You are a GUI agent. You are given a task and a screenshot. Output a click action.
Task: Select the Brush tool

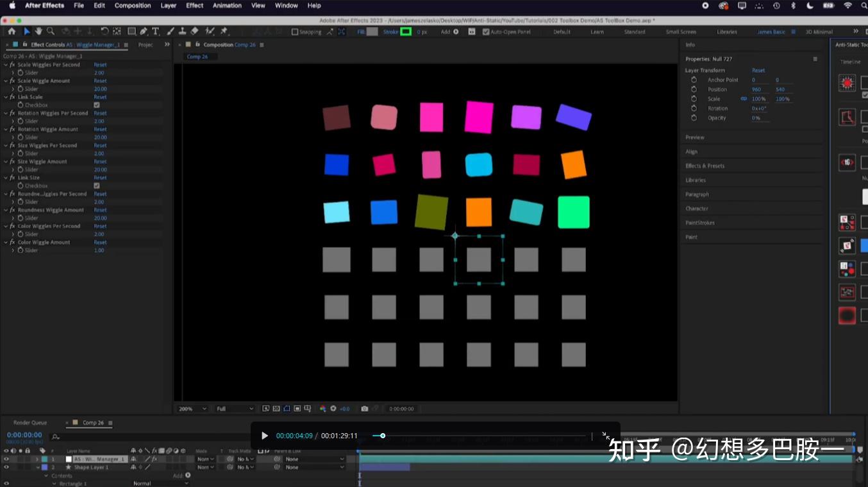[x=171, y=31]
